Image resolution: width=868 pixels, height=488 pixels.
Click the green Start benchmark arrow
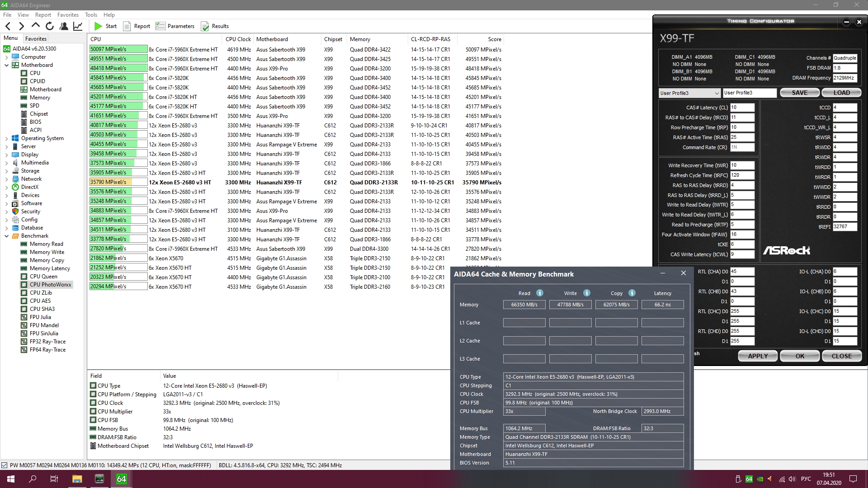pos(98,26)
